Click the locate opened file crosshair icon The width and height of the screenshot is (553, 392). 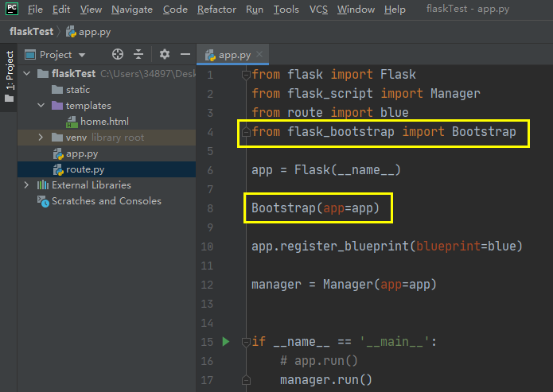click(118, 54)
